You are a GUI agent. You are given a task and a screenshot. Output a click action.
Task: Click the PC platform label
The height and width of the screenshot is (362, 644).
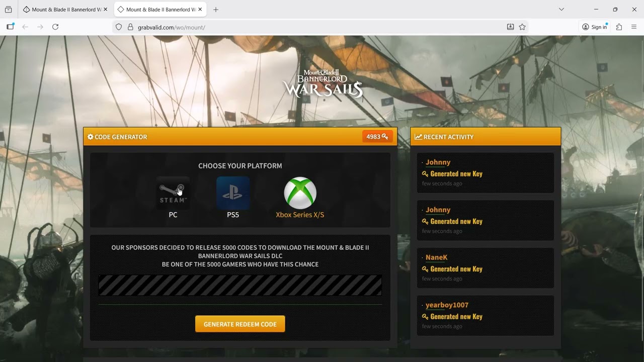pyautogui.click(x=173, y=215)
